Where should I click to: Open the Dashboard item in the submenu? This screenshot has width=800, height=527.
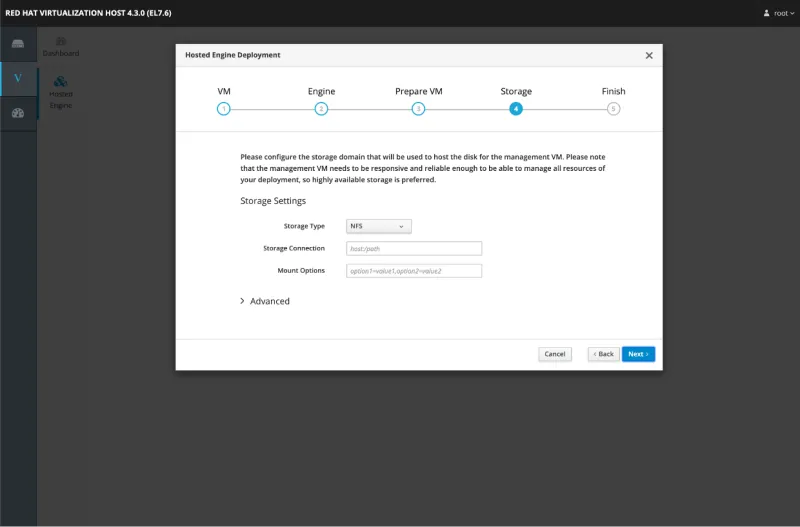click(x=61, y=47)
